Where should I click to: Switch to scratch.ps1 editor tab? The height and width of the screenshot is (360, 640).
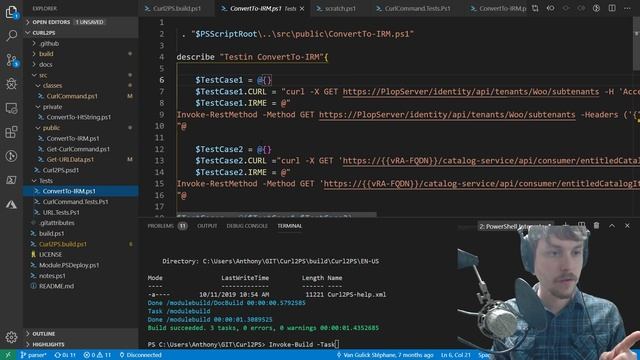pos(340,9)
